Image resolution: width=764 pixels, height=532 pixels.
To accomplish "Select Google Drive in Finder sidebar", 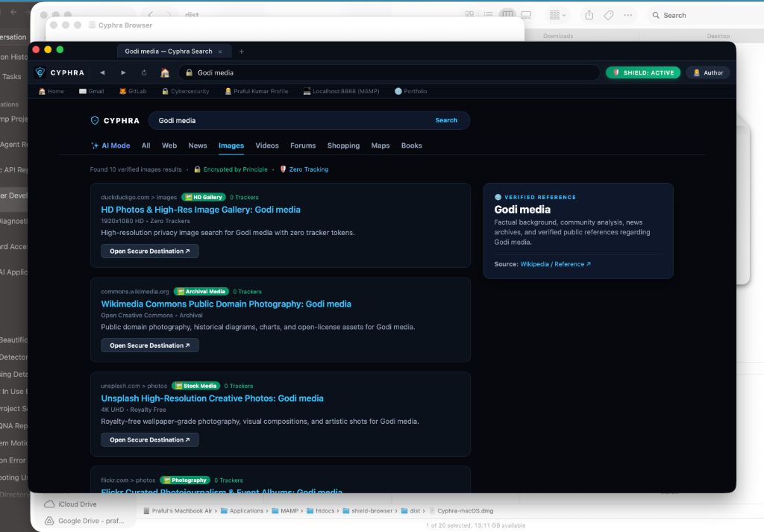I will pyautogui.click(x=84, y=521).
